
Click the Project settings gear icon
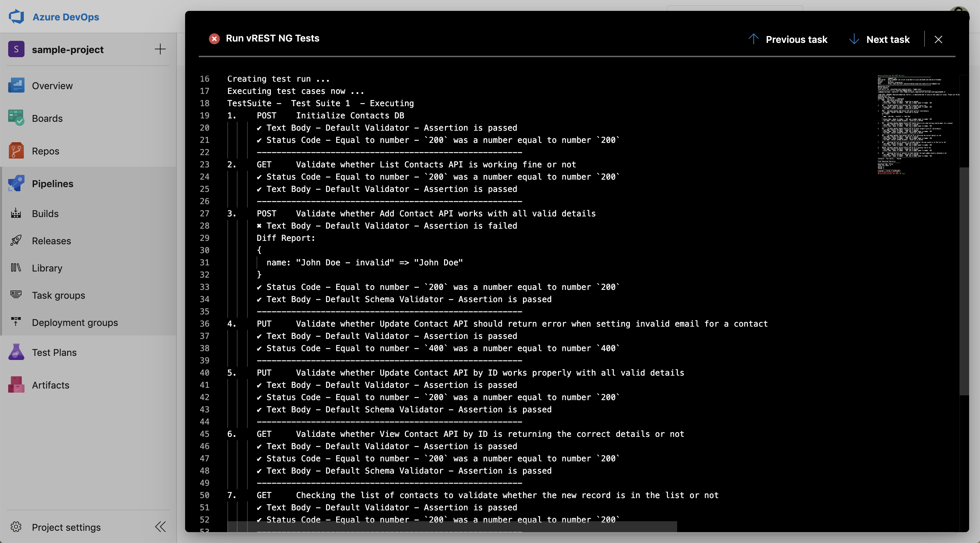pyautogui.click(x=16, y=527)
